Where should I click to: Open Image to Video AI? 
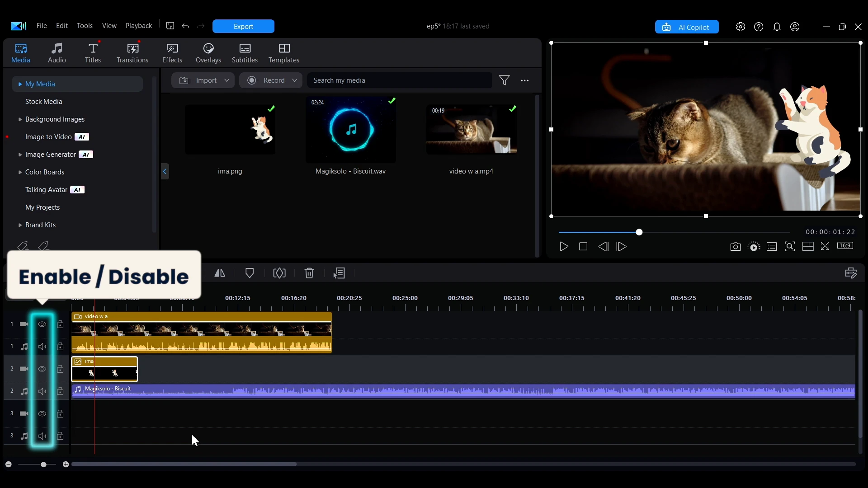coord(57,137)
